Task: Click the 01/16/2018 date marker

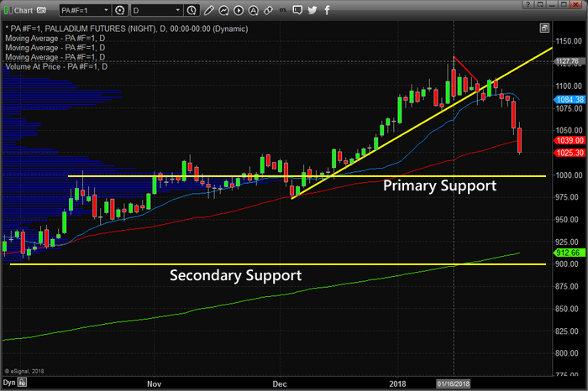Action: click(x=453, y=384)
